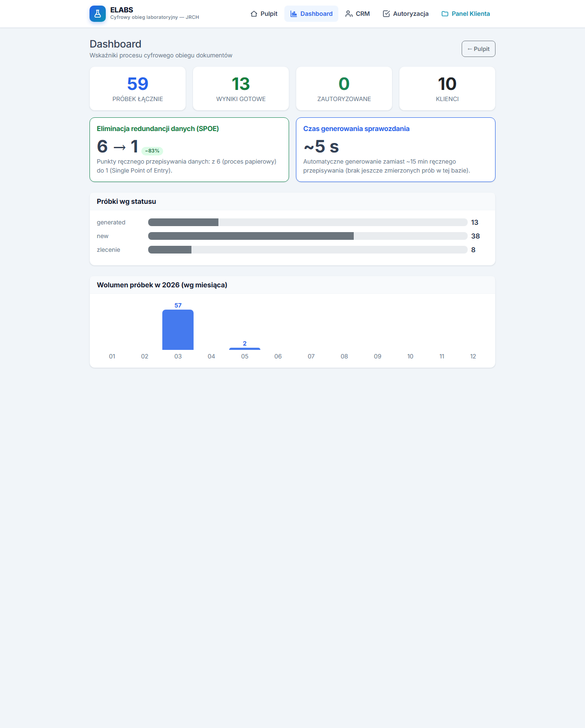The height and width of the screenshot is (728, 585).
Task: Click the zlecenie status progress bar
Action: [308, 250]
